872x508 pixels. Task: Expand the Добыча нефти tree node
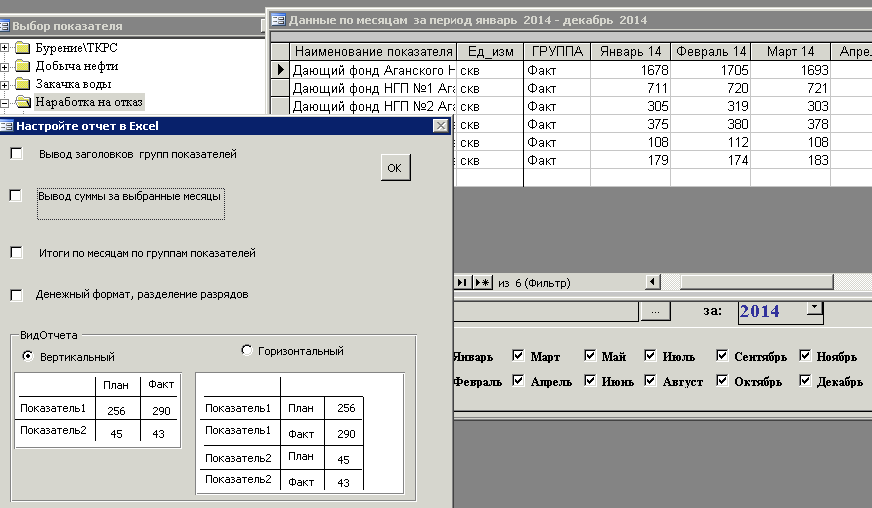click(4, 67)
